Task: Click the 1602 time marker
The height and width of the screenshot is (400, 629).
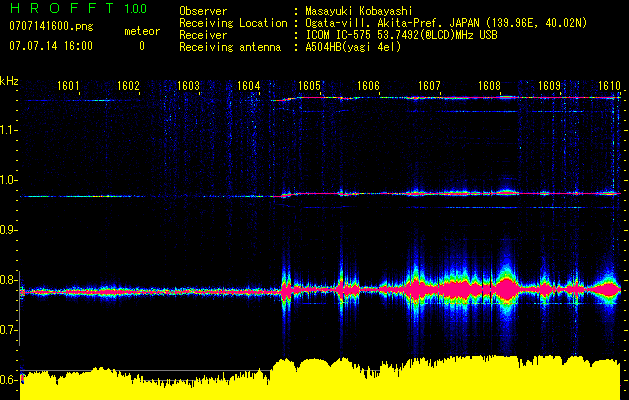Action: click(128, 86)
